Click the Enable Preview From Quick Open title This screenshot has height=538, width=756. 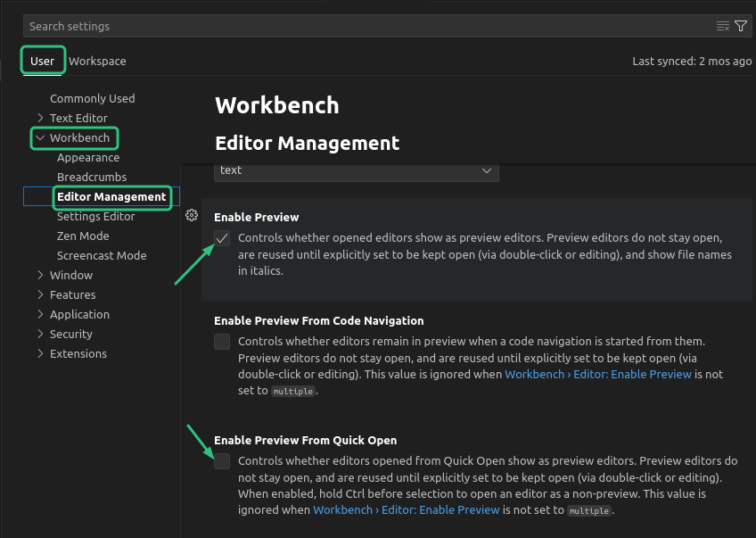click(305, 441)
